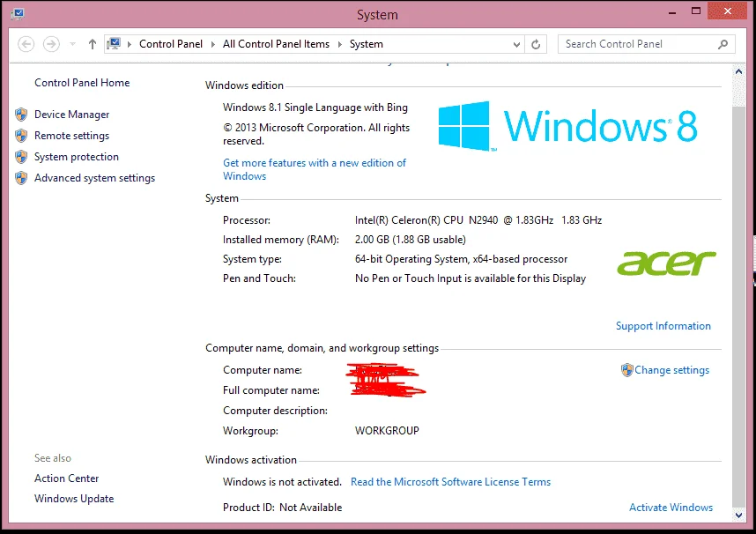Click shield icon beside Change settings
This screenshot has height=534, width=756.
click(x=626, y=370)
